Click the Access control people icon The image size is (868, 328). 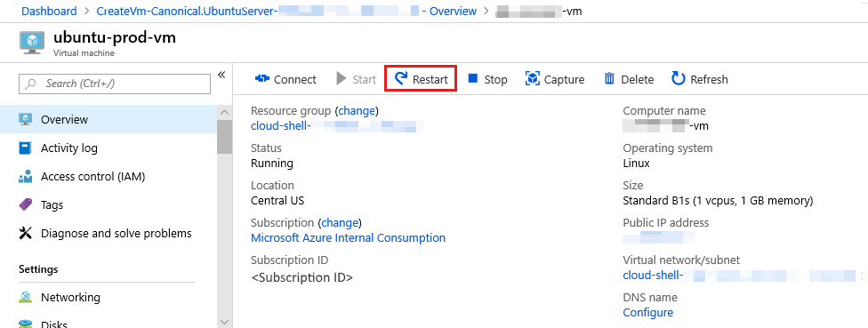(26, 177)
